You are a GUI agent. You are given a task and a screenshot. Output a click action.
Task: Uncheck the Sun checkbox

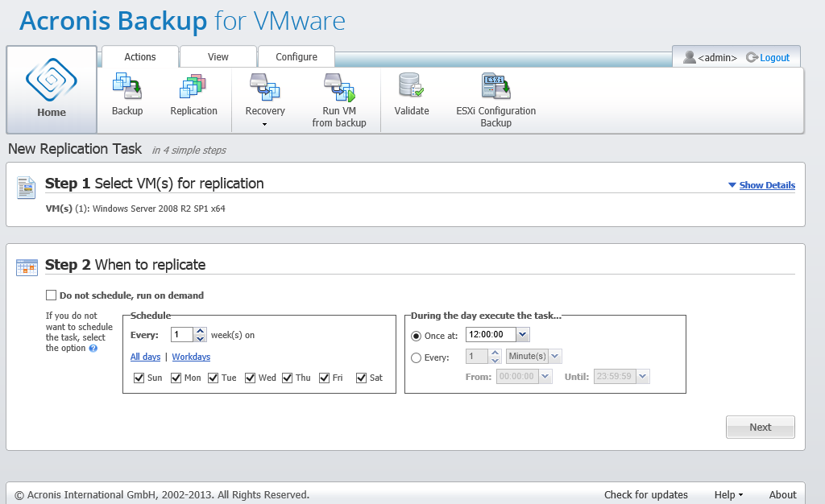139,378
